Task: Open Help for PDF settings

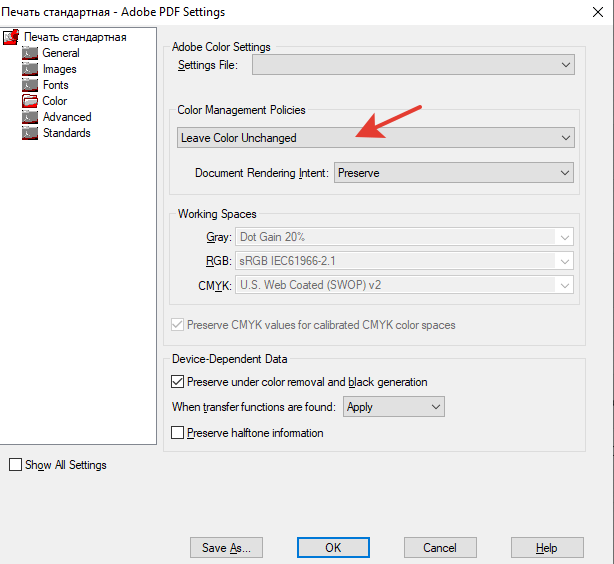Action: pos(547,548)
